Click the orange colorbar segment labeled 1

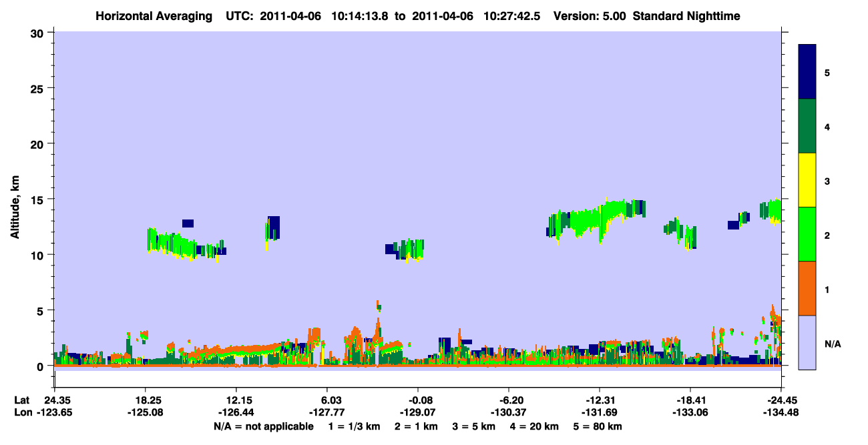click(807, 288)
